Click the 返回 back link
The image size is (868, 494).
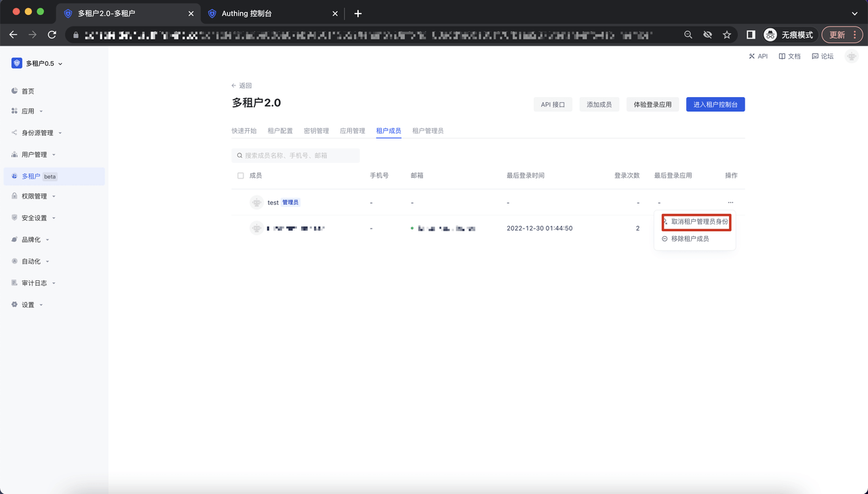click(x=241, y=85)
